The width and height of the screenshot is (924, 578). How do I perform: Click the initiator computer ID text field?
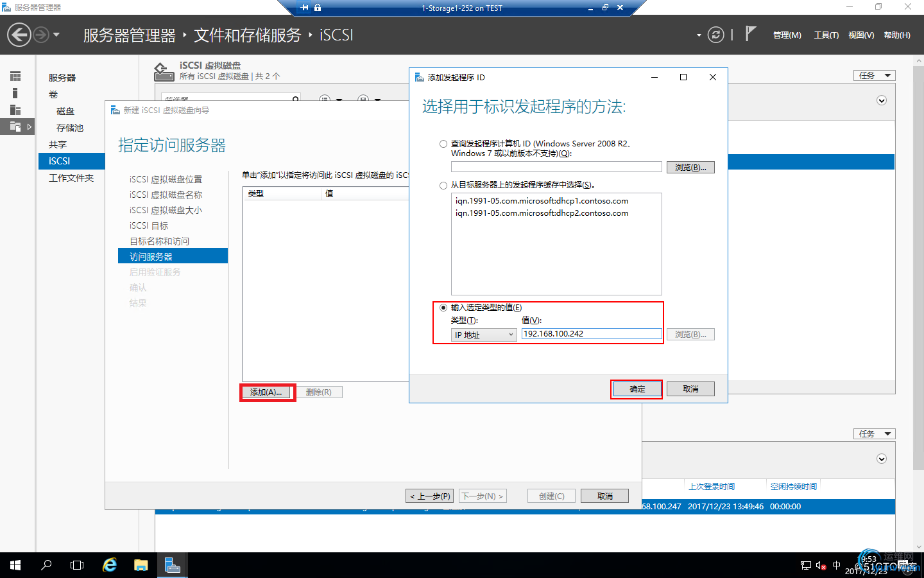pyautogui.click(x=556, y=167)
